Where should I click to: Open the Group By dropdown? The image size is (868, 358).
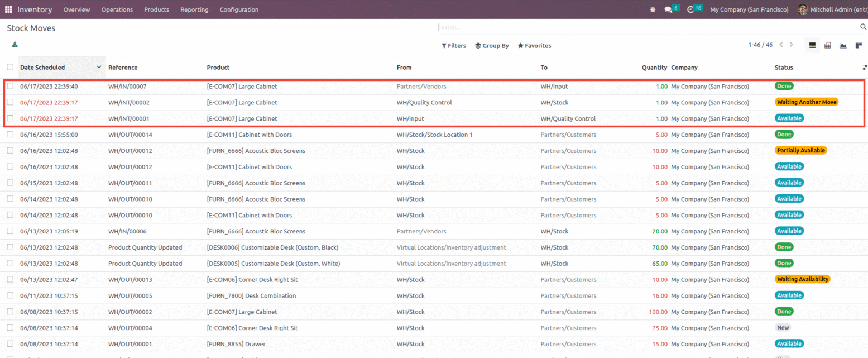click(491, 45)
